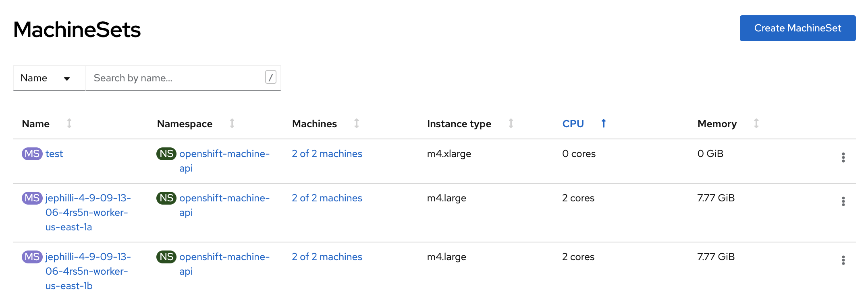Click 2 of 2 machines for test
868x294 pixels.
pyautogui.click(x=327, y=154)
